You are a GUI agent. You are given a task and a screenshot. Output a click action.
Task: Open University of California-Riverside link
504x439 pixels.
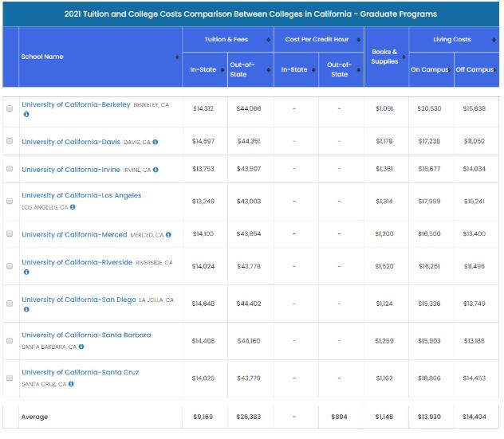pyautogui.click(x=77, y=262)
